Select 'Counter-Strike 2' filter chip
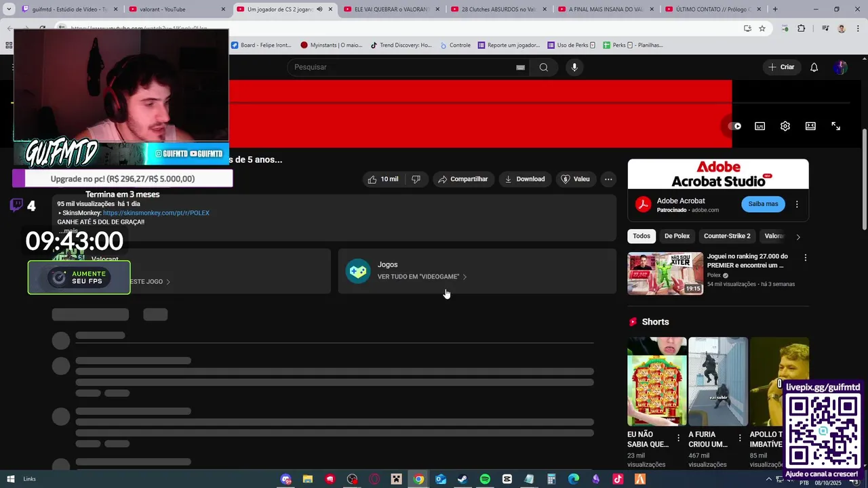 coord(727,236)
